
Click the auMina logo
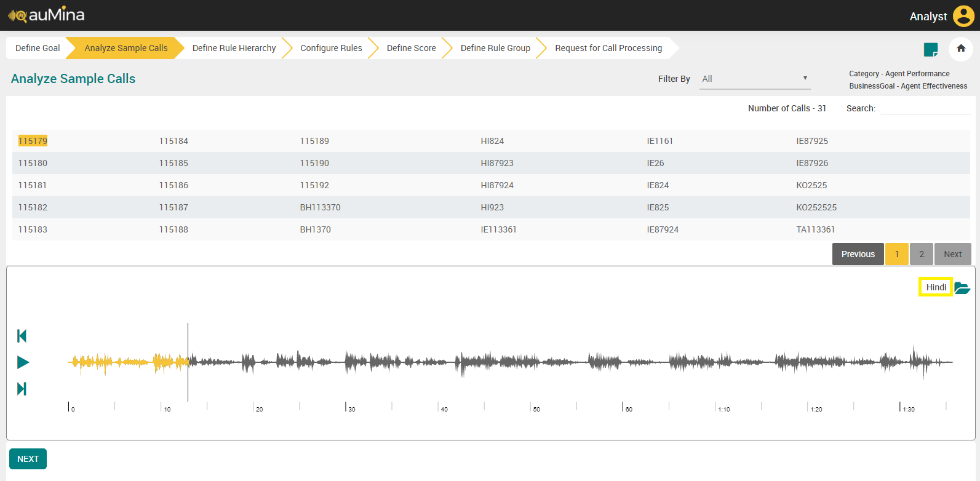tap(46, 15)
